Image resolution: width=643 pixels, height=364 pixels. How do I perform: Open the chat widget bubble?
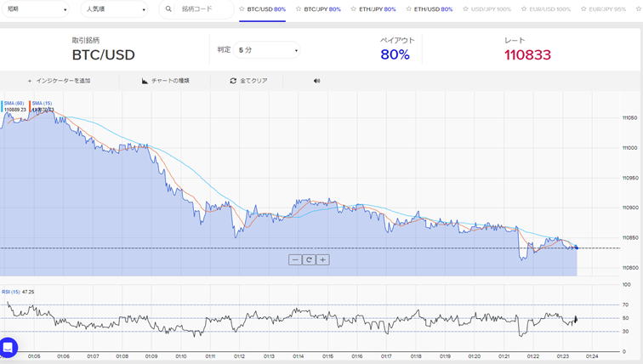tap(9, 347)
